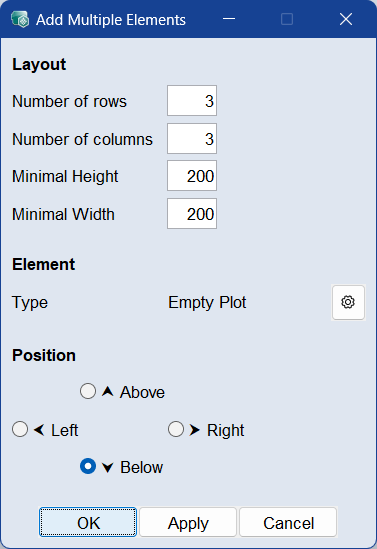Click the Empty Plot type value
The width and height of the screenshot is (377, 549).
[207, 302]
